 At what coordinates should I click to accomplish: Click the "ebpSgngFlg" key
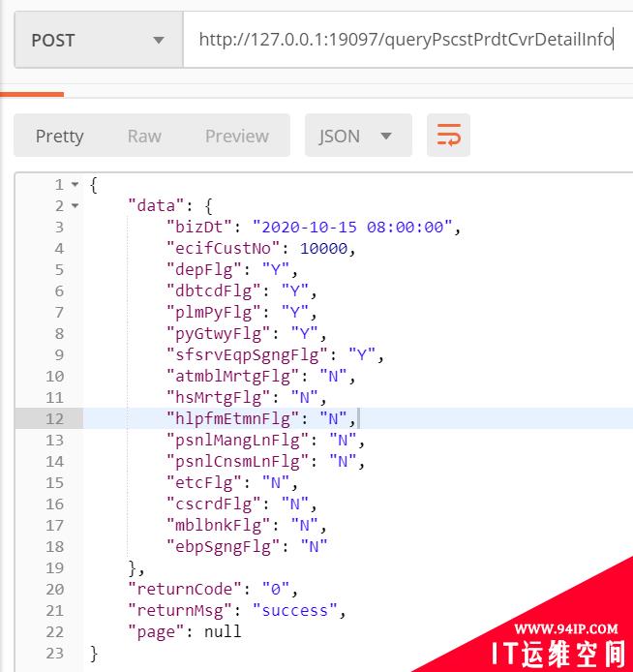pyautogui.click(x=224, y=547)
